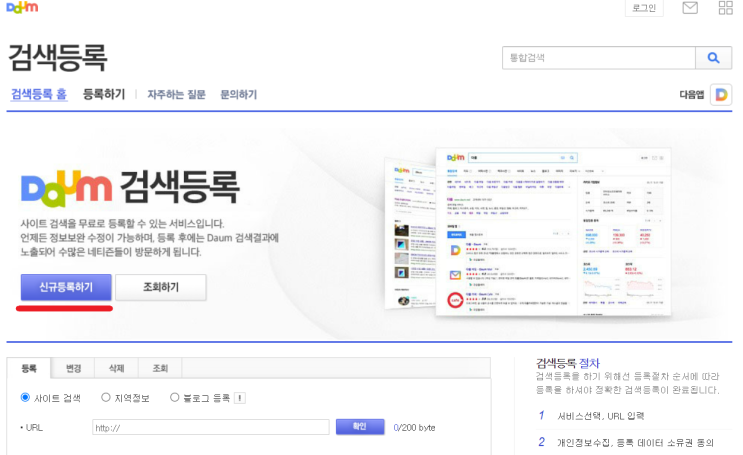The image size is (743, 455).
Task: Click the magnifier search button
Action: (714, 58)
